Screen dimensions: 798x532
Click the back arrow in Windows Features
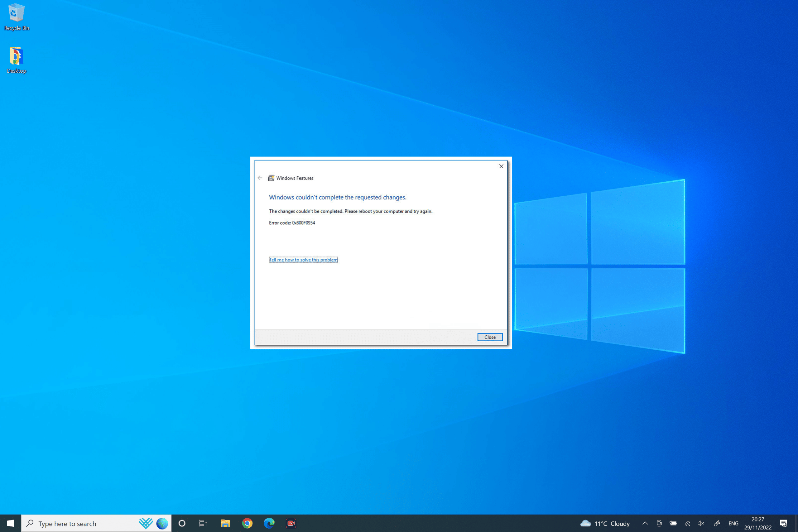tap(260, 178)
